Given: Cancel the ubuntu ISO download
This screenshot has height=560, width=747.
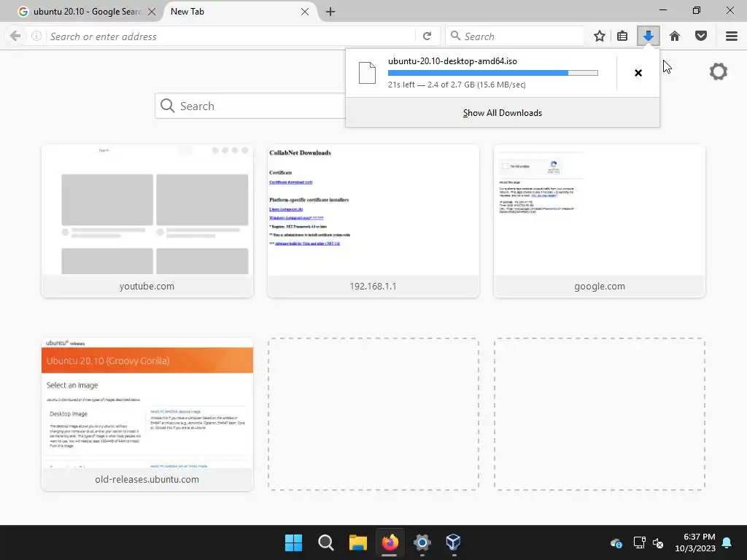Looking at the screenshot, I should click(638, 73).
